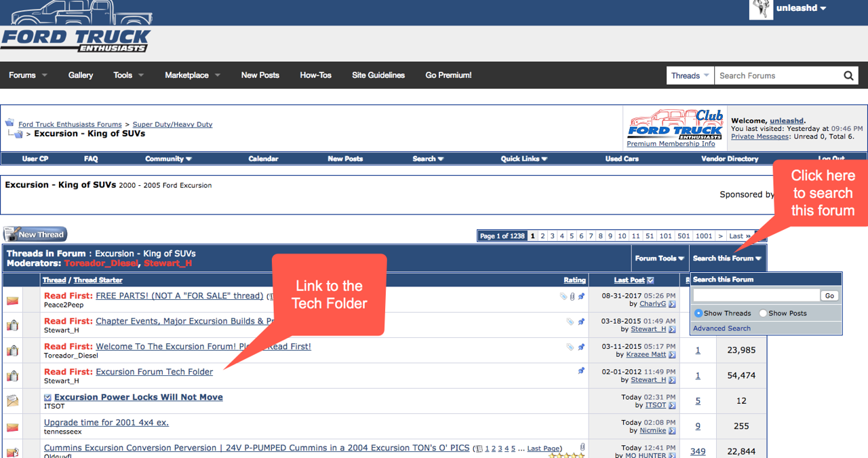
Task: Open the Super Duty/Heavy Duty breadcrumb link
Action: click(172, 125)
